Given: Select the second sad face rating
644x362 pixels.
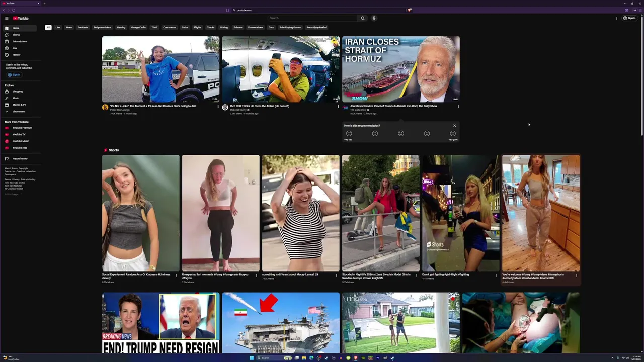Looking at the screenshot, I should 375,134.
